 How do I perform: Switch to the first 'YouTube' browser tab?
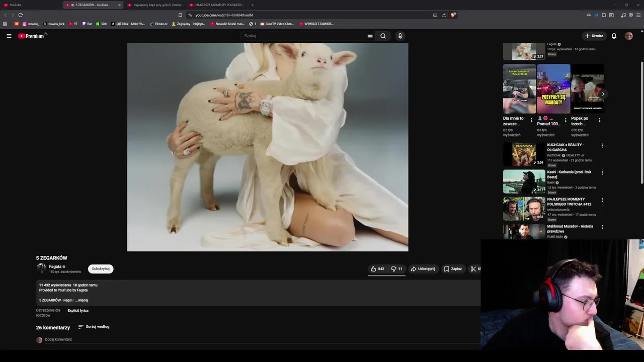pyautogui.click(x=30, y=5)
